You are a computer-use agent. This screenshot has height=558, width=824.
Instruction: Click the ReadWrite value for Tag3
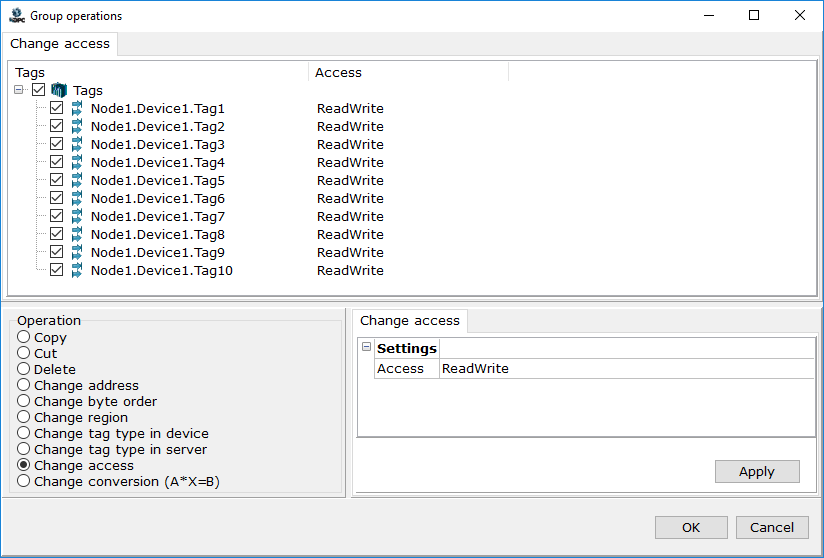350,144
